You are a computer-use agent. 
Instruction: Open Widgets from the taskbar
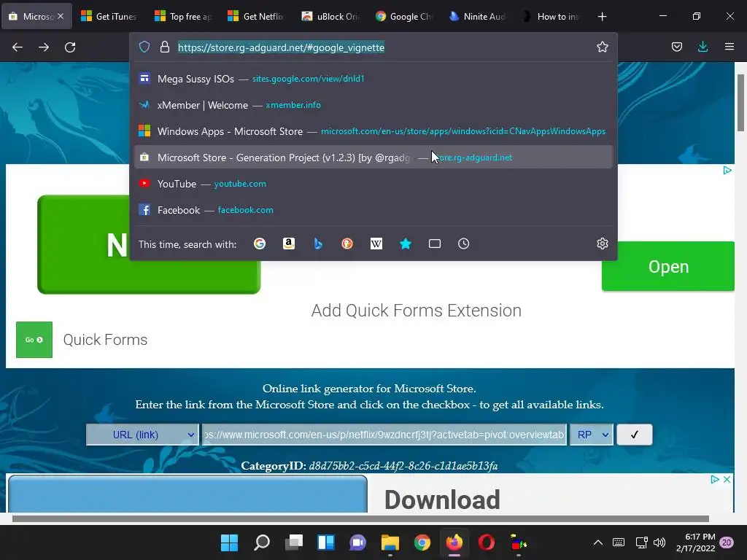(326, 542)
